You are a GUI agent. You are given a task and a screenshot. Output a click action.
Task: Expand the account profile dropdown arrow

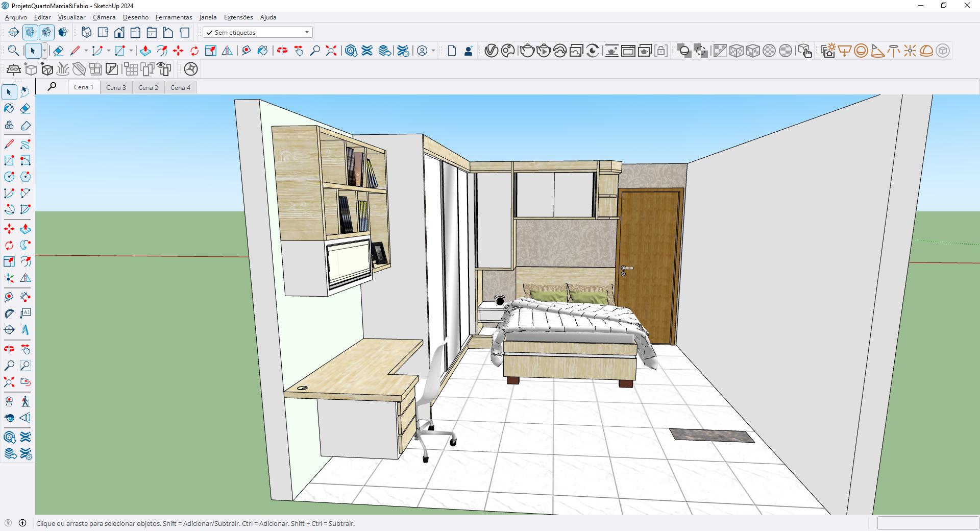[x=433, y=51]
